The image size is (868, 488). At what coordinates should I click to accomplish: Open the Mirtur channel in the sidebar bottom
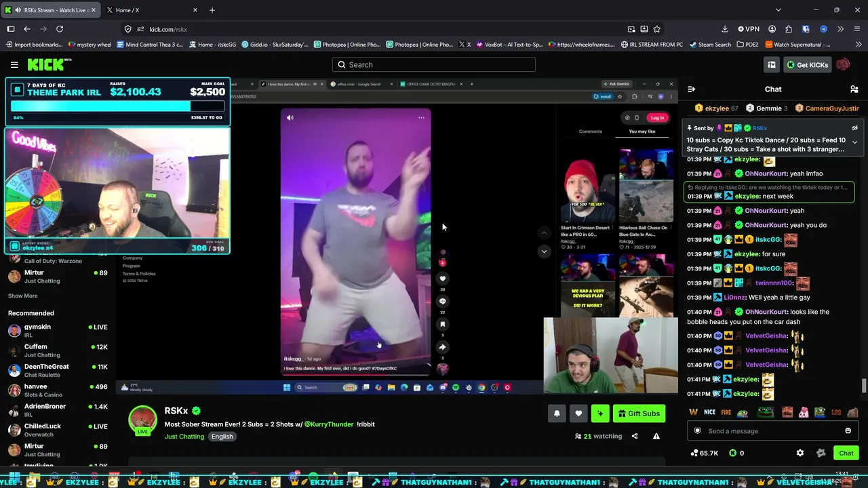[58, 450]
